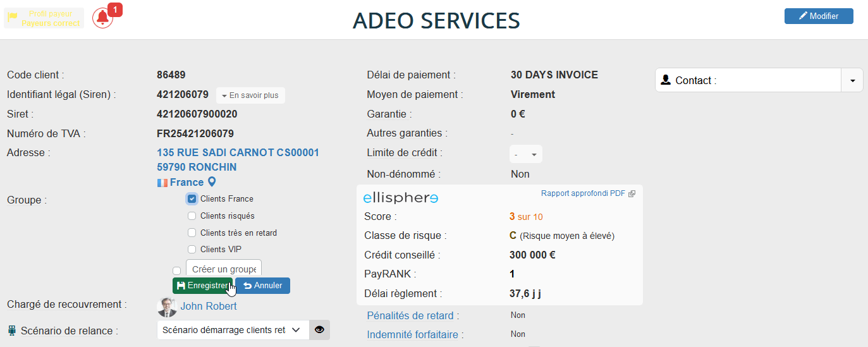Click the robot icon beside Scénario de relance
This screenshot has width=868, height=347.
point(11,331)
